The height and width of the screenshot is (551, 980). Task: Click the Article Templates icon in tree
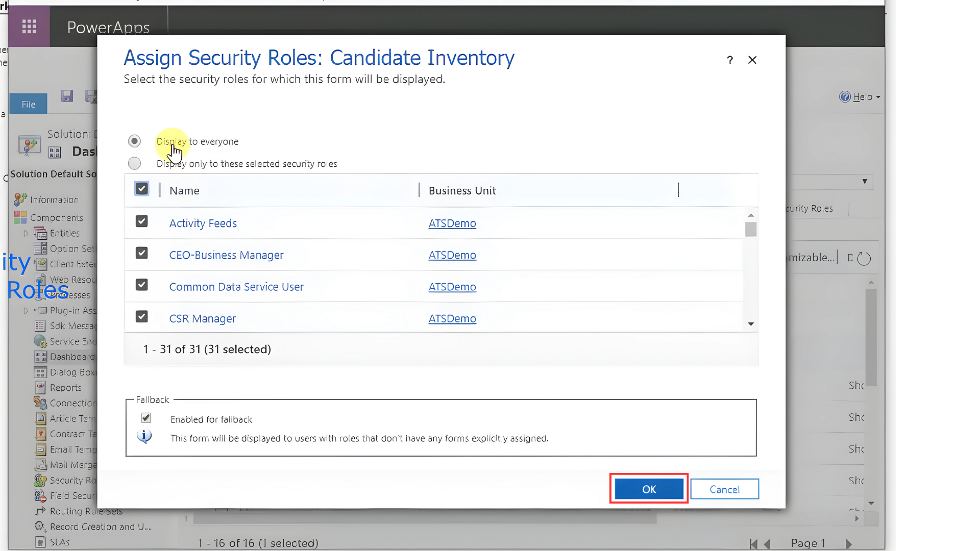[x=40, y=418]
